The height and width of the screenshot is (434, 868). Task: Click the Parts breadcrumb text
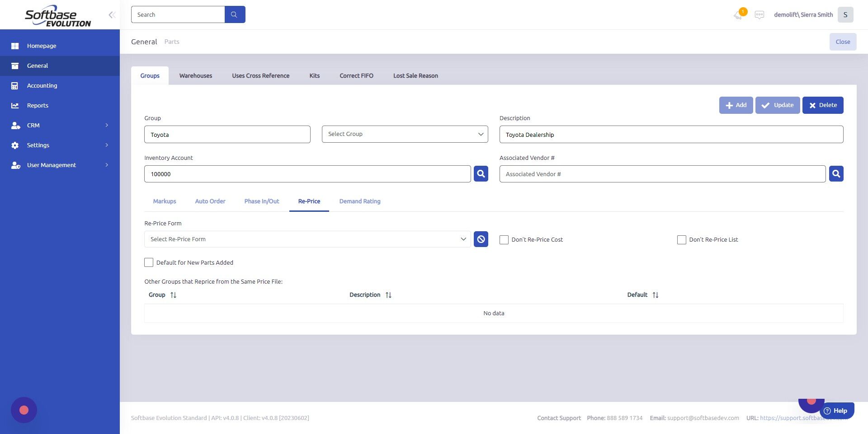[172, 42]
